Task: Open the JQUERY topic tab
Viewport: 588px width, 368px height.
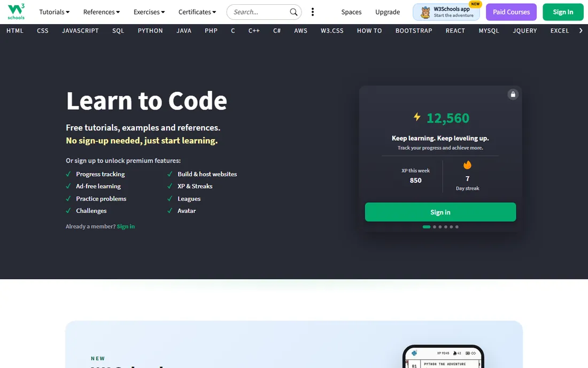Action: [524, 31]
